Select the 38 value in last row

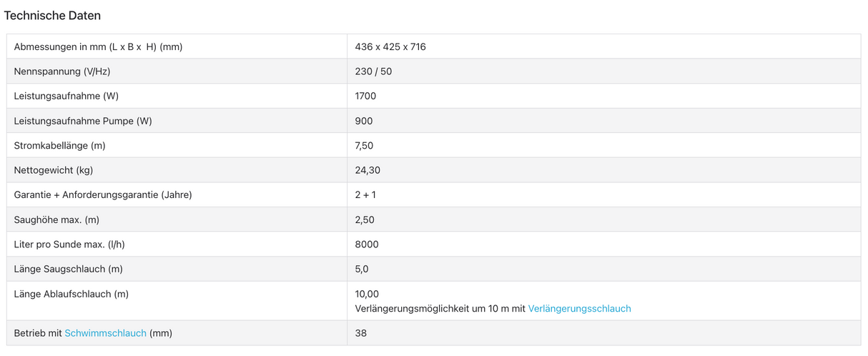tap(361, 333)
